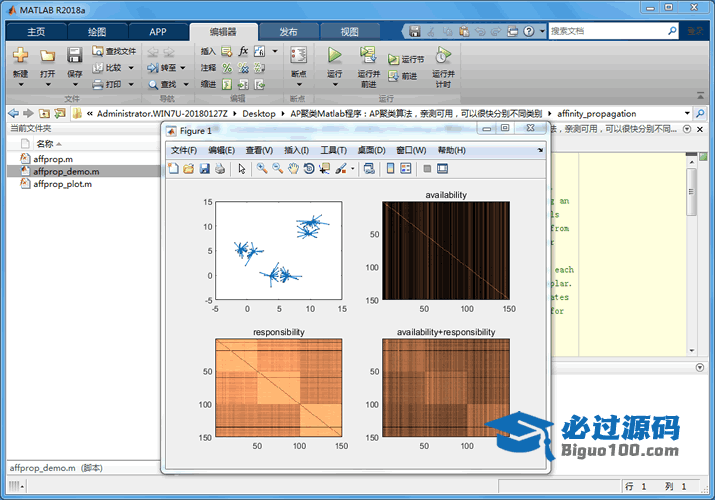The height and width of the screenshot is (500, 715).
Task: Click Figure 1 save figure icon
Action: click(x=204, y=169)
